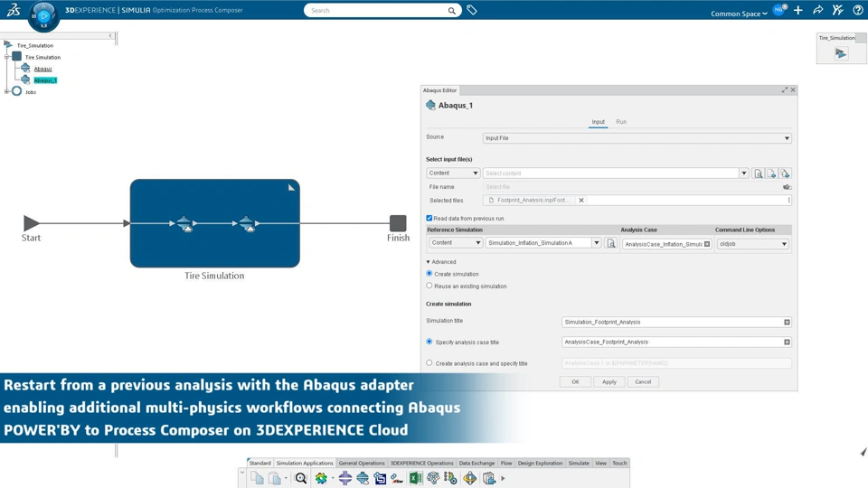Click the search content icon in input row
The height and width of the screenshot is (488, 868).
point(758,174)
